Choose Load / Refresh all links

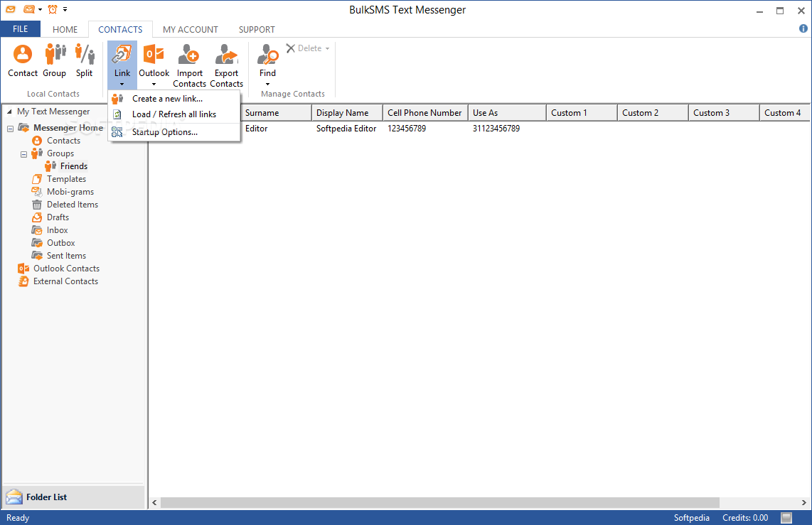click(x=174, y=114)
